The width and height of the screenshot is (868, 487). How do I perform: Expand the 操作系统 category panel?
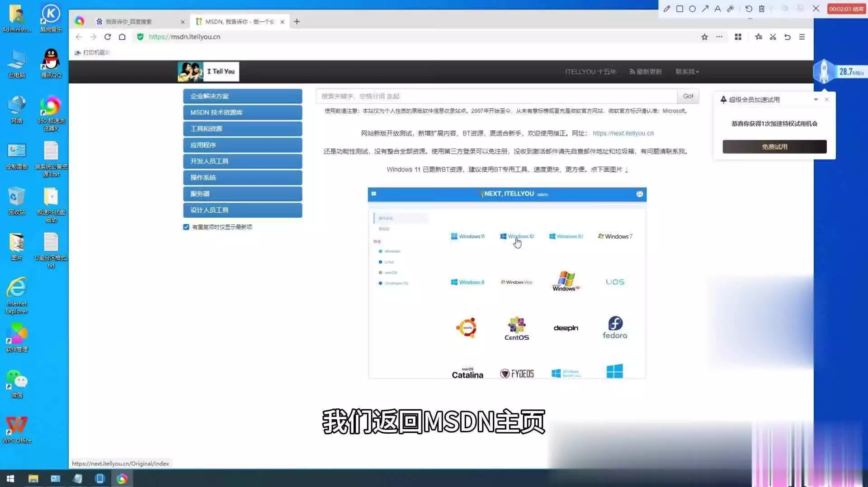click(242, 178)
